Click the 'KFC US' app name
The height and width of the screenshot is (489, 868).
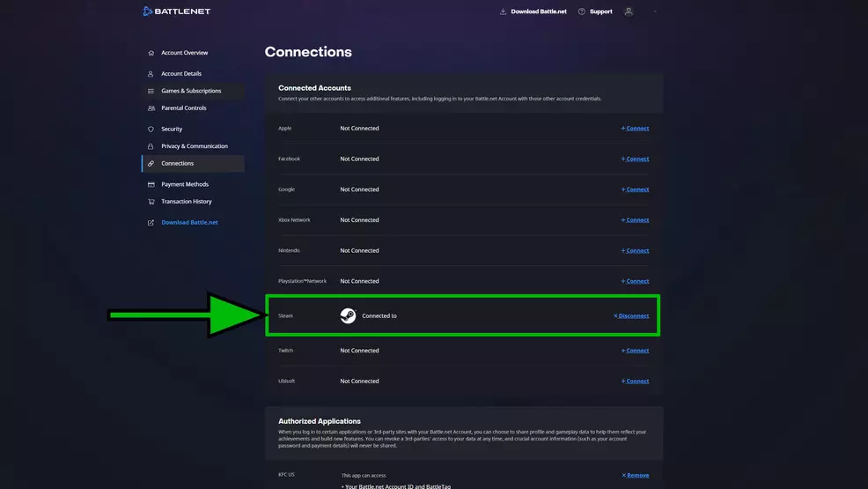coord(286,475)
